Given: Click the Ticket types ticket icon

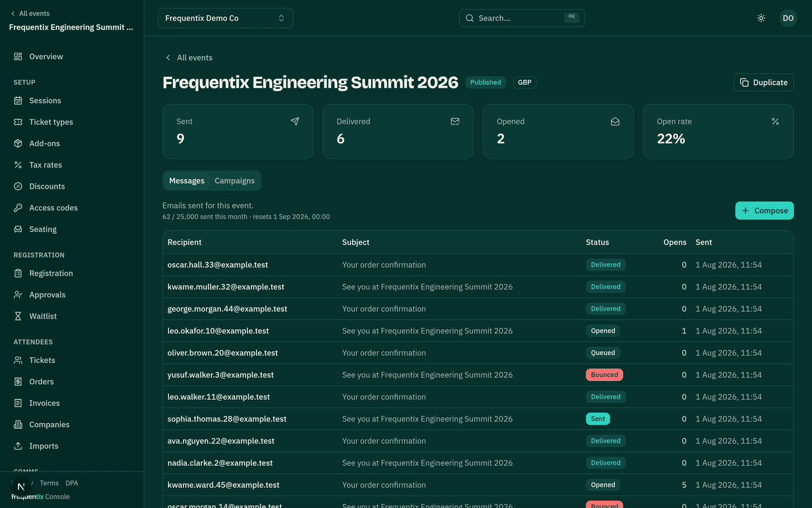Looking at the screenshot, I should (18, 122).
